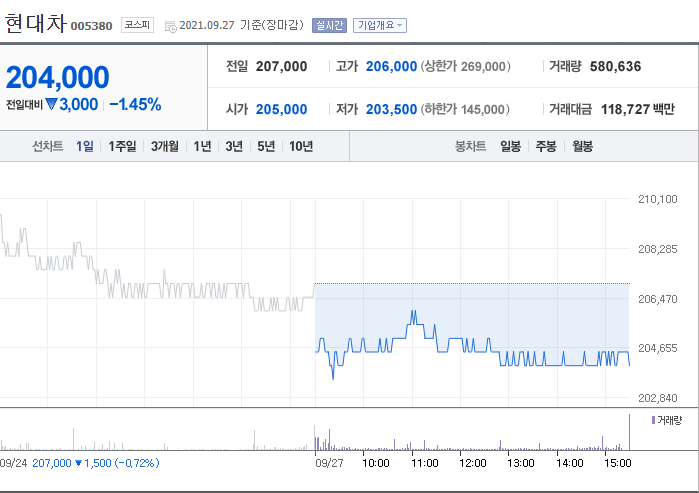Select the 1주일 line chart tab
Viewport: 699px width, 493px height.
(122, 146)
